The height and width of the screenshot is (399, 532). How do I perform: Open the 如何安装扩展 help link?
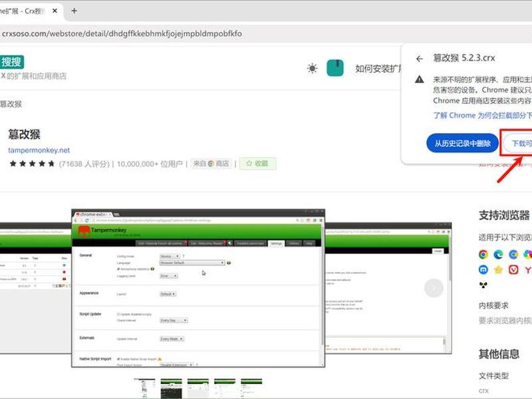tap(378, 68)
